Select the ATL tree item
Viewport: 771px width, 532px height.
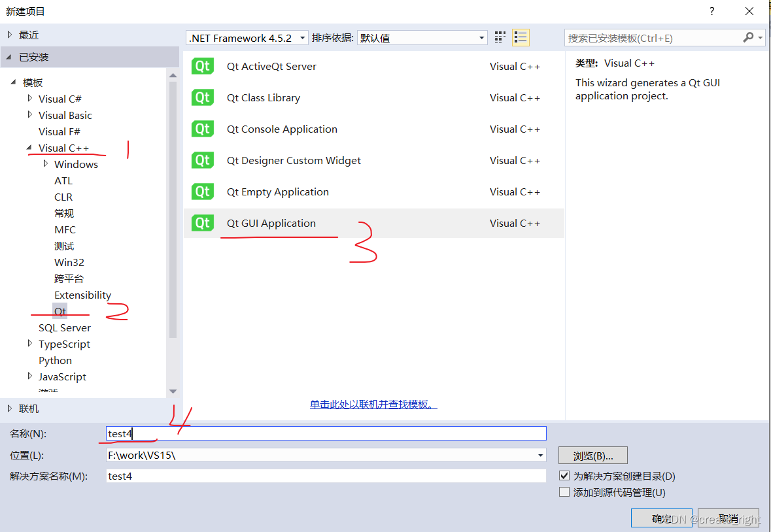[x=63, y=180]
